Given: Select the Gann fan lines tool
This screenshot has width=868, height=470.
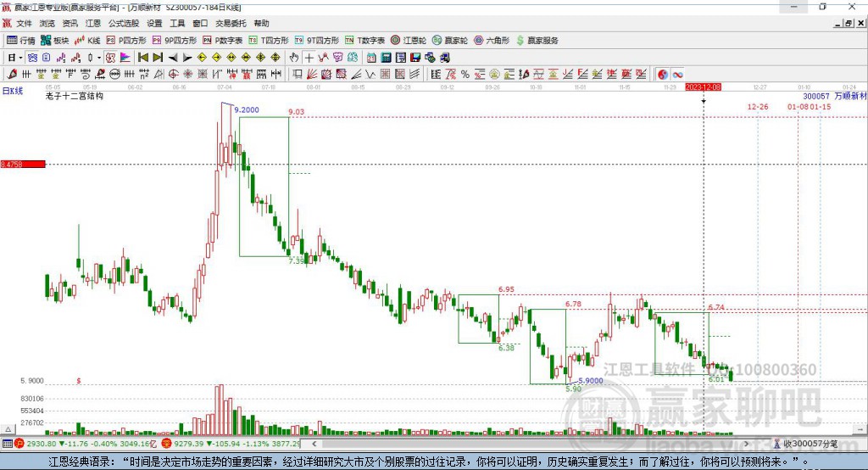Looking at the screenshot, I should click(312, 75).
